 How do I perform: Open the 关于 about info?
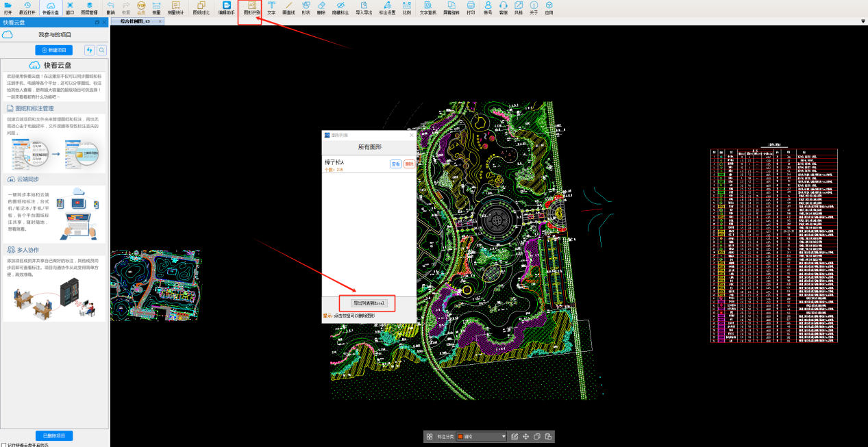click(x=534, y=8)
